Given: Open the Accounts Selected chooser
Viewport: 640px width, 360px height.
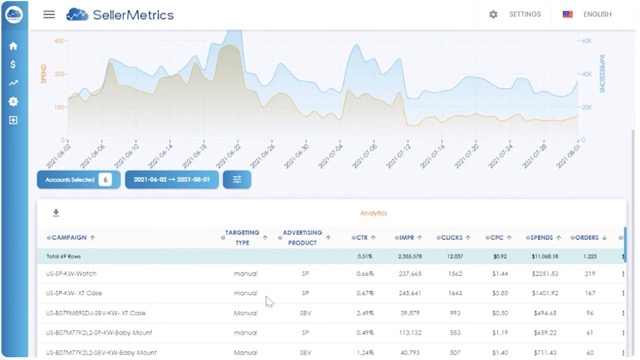Looking at the screenshot, I should click(78, 180).
